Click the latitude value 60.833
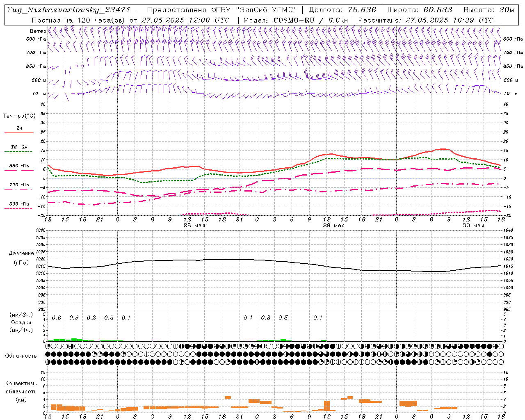525x420 pixels. (x=438, y=10)
